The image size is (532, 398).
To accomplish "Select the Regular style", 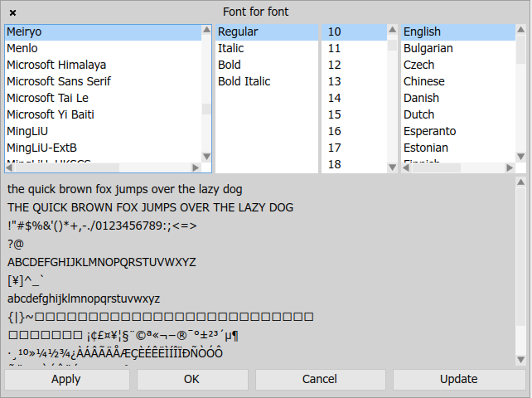I will tap(267, 32).
